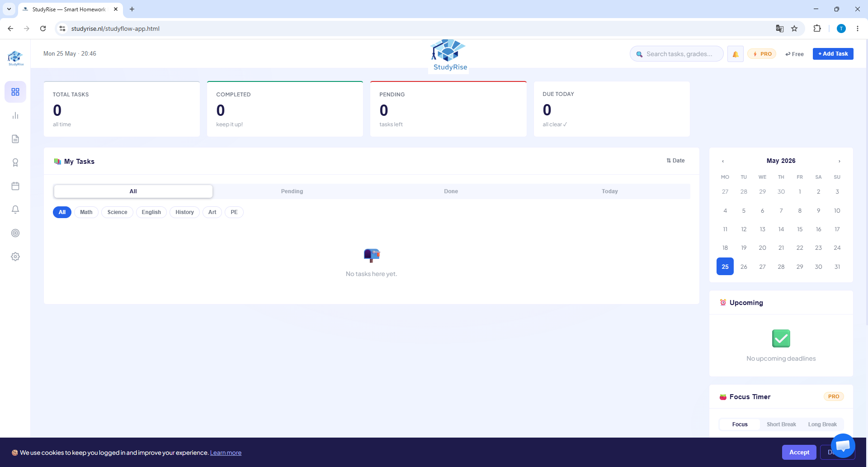Open the browser translate icon
868x467 pixels.
(780, 29)
